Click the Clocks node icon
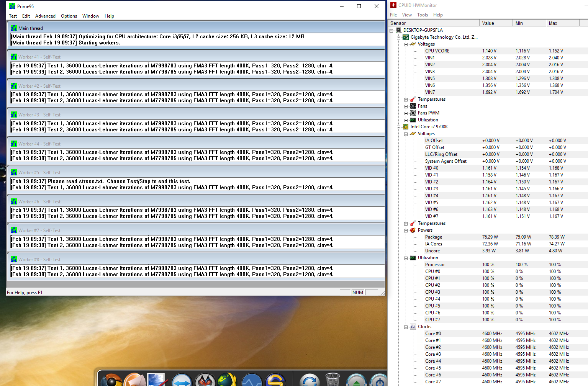Image resolution: width=588 pixels, height=386 pixels. [x=413, y=327]
